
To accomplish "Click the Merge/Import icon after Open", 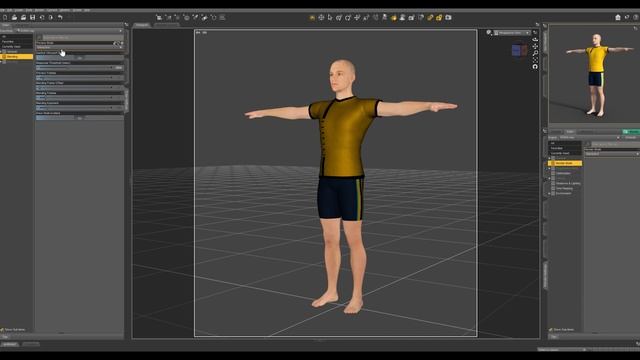I will pyautogui.click(x=23, y=18).
